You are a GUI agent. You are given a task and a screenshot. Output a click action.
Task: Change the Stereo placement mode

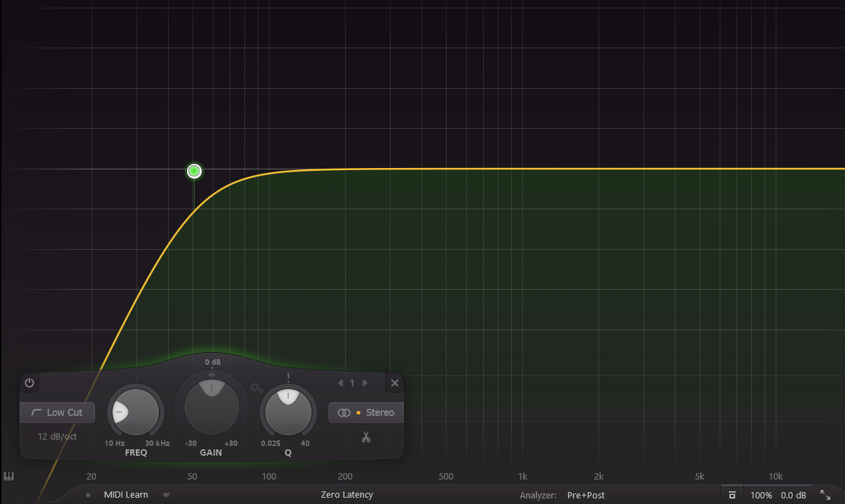tap(365, 412)
